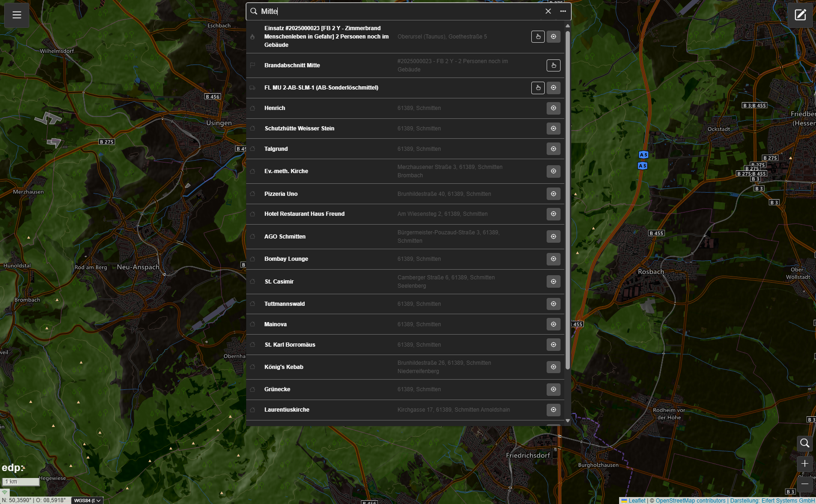Screen dimensions: 816x504
Task: Open the OpenStreetMap contributors link
Action: point(690,501)
